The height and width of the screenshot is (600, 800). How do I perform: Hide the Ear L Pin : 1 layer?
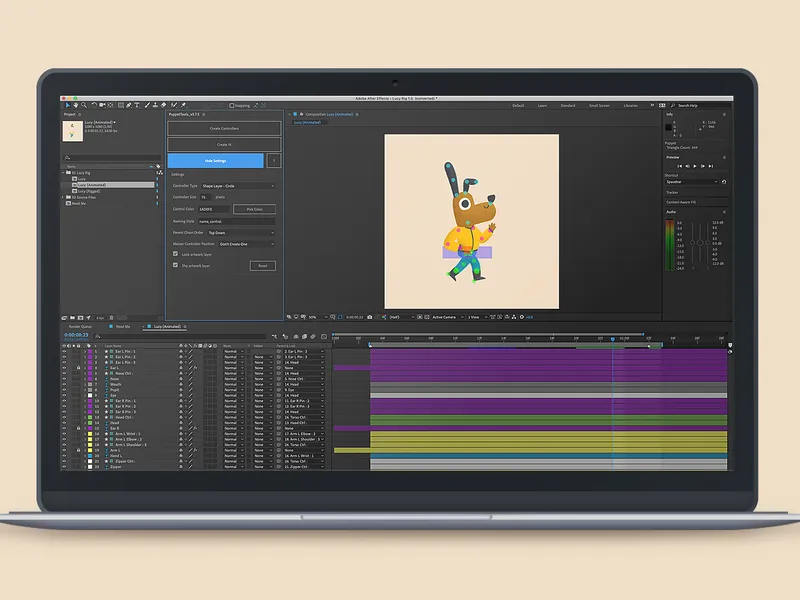[64, 352]
